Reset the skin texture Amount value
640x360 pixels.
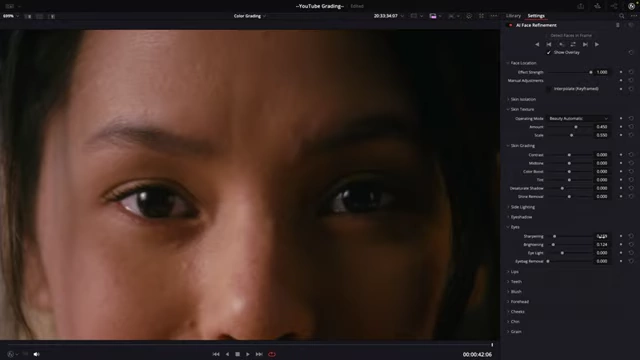pos(631,127)
